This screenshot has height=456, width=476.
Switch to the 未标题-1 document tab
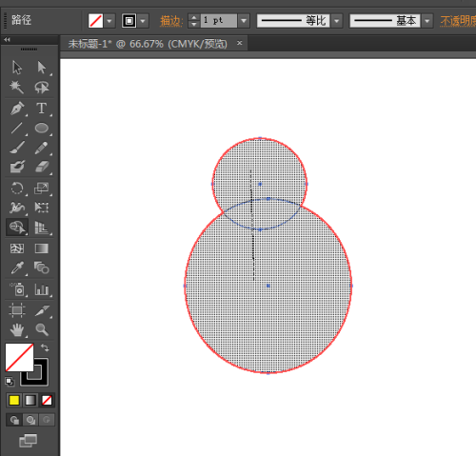[x=148, y=44]
